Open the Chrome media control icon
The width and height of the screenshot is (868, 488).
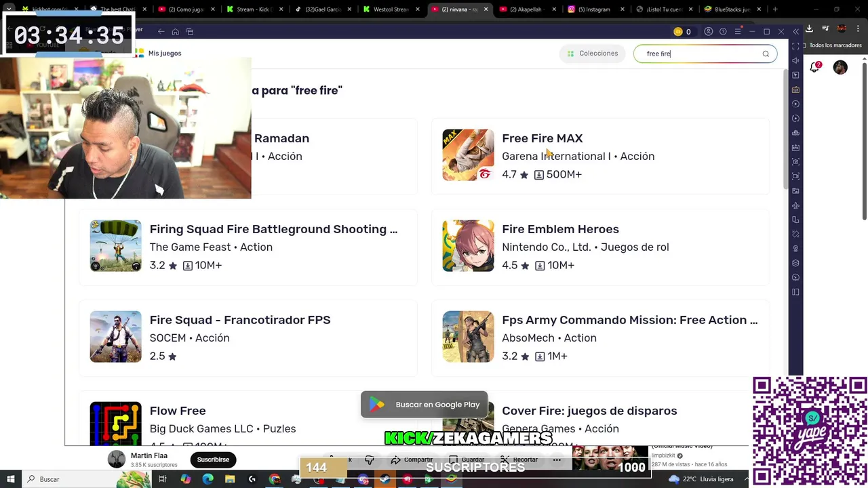pos(825,28)
